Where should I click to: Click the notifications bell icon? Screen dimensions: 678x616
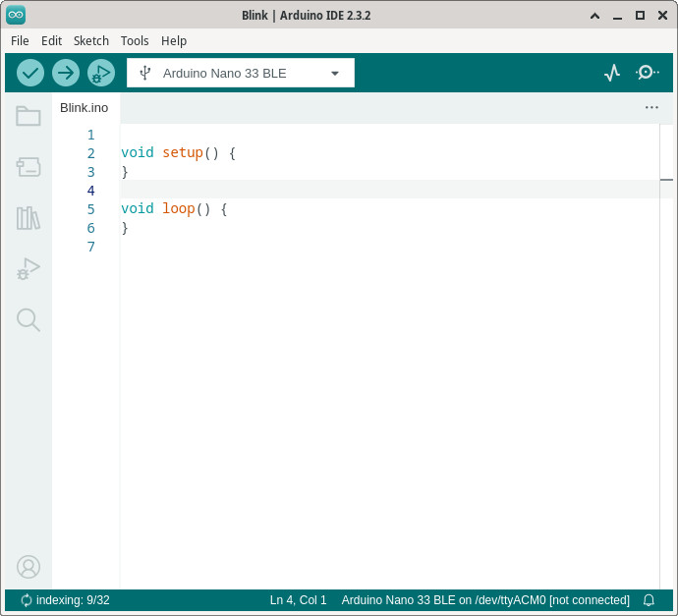649,600
